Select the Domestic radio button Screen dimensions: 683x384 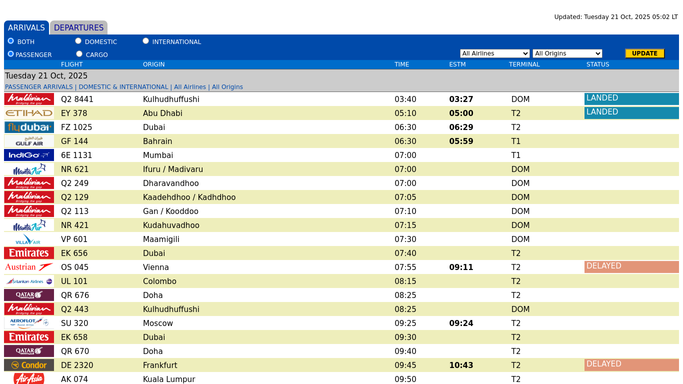point(78,41)
